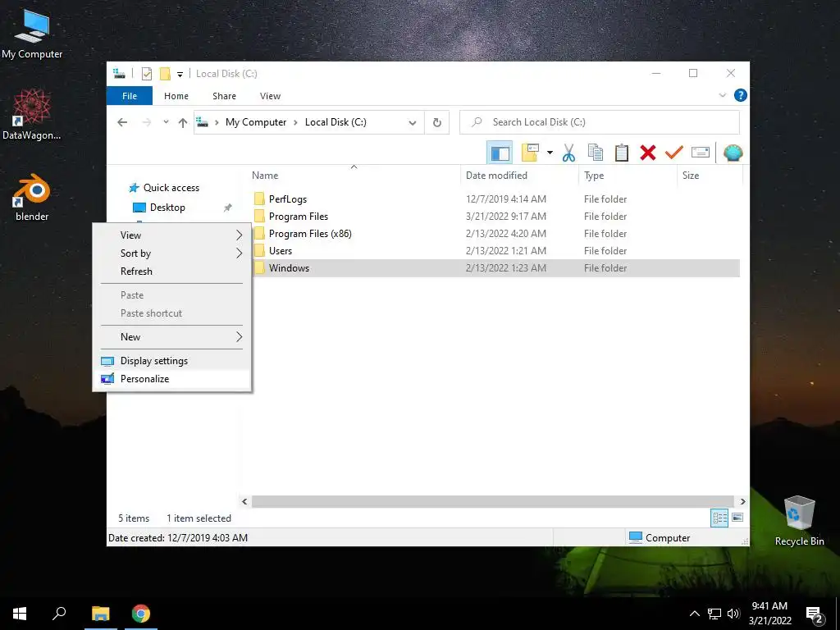Open the Recycle Bin desktop icon
Image resolution: width=840 pixels, height=630 pixels.
point(799,521)
